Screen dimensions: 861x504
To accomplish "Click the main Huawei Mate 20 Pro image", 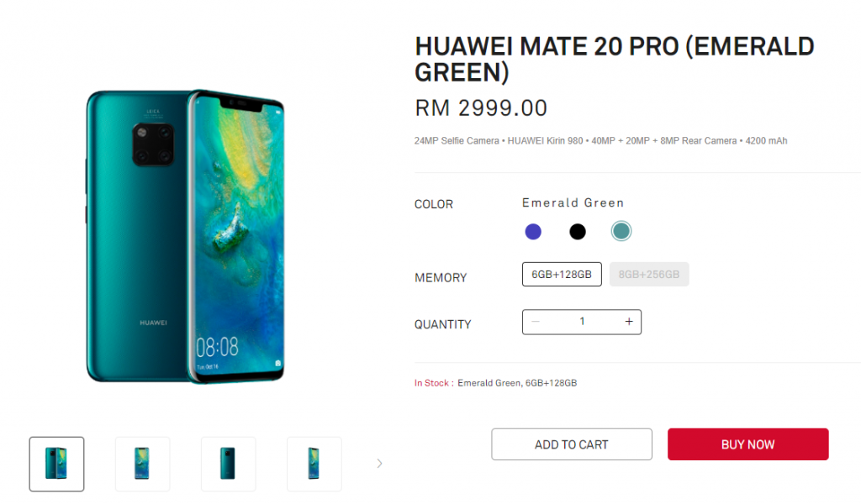I will click(x=185, y=236).
